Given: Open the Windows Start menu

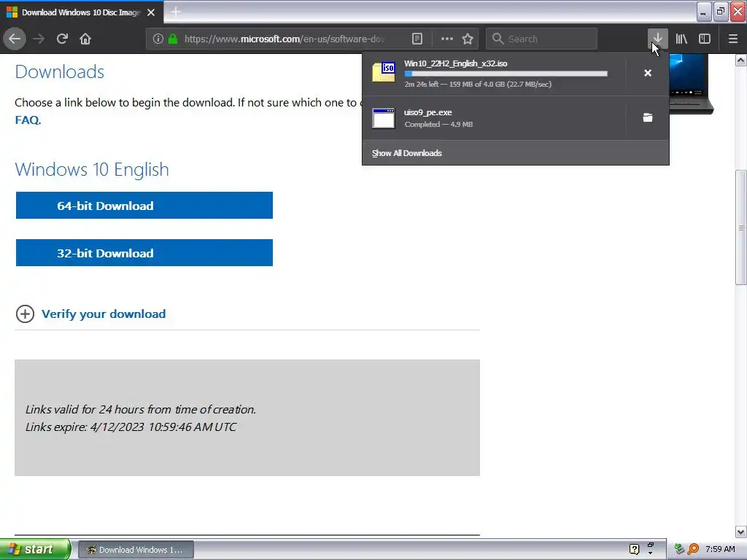Looking at the screenshot, I should [35, 549].
